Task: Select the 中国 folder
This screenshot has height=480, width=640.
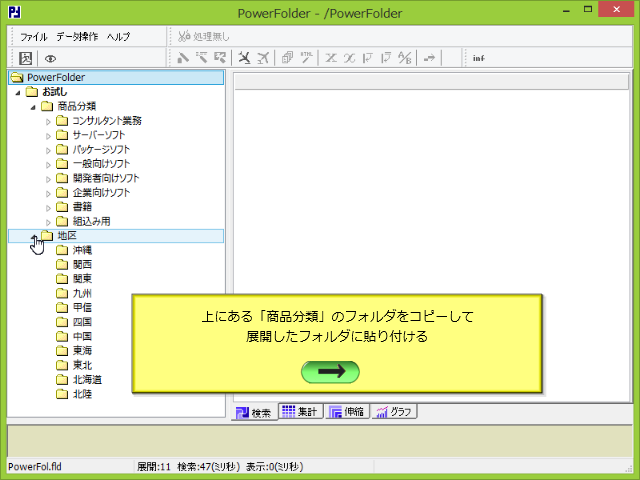Action: [82, 336]
